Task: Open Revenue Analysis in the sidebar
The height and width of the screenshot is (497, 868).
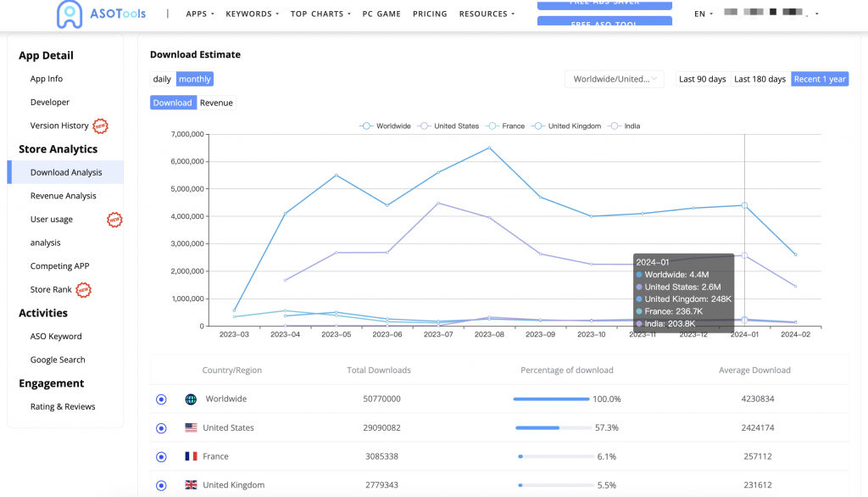Action: (x=64, y=196)
